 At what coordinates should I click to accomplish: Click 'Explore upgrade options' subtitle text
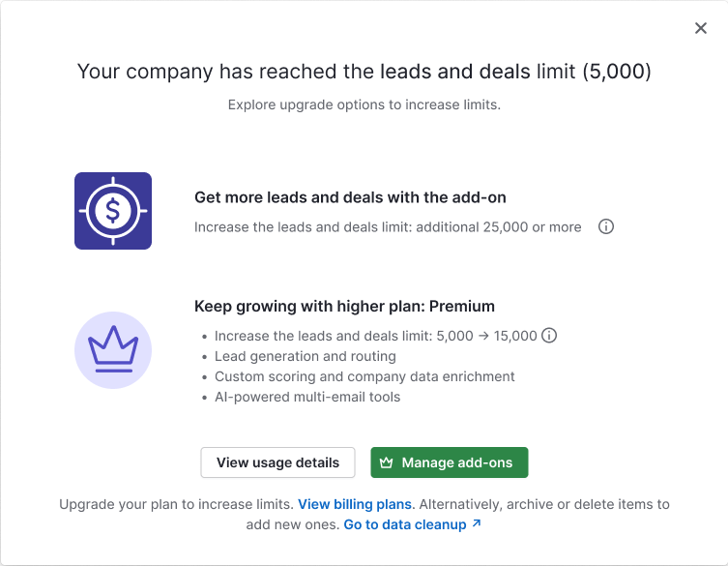(x=364, y=104)
